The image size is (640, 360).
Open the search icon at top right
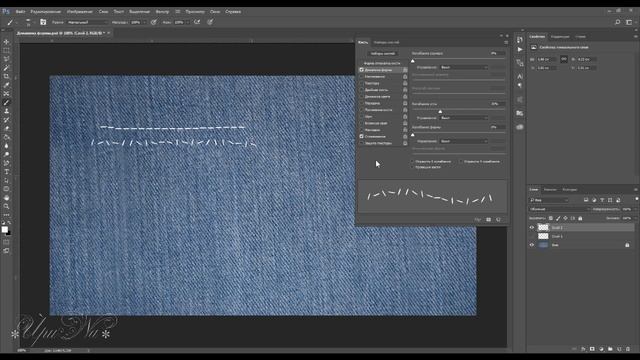pos(618,22)
